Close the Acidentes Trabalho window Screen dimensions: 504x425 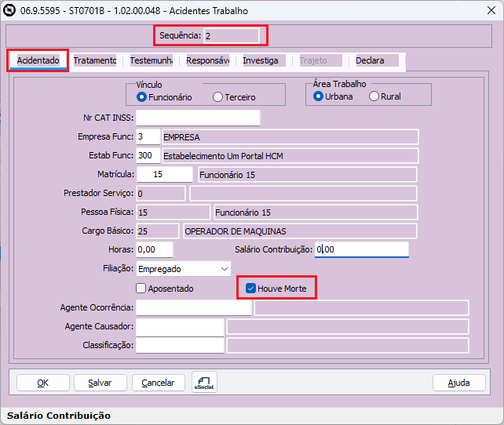click(x=491, y=11)
